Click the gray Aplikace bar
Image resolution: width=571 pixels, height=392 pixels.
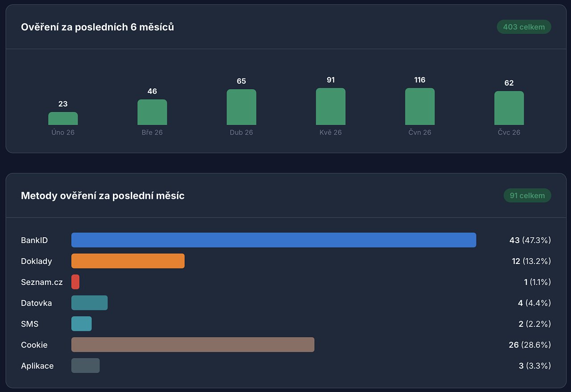(x=86, y=366)
